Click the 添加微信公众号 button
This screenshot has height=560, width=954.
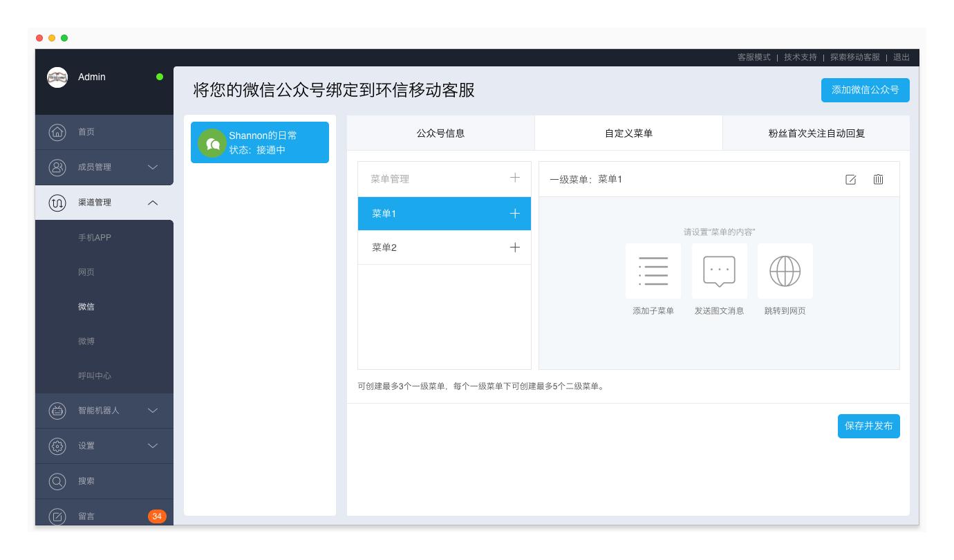click(x=865, y=90)
